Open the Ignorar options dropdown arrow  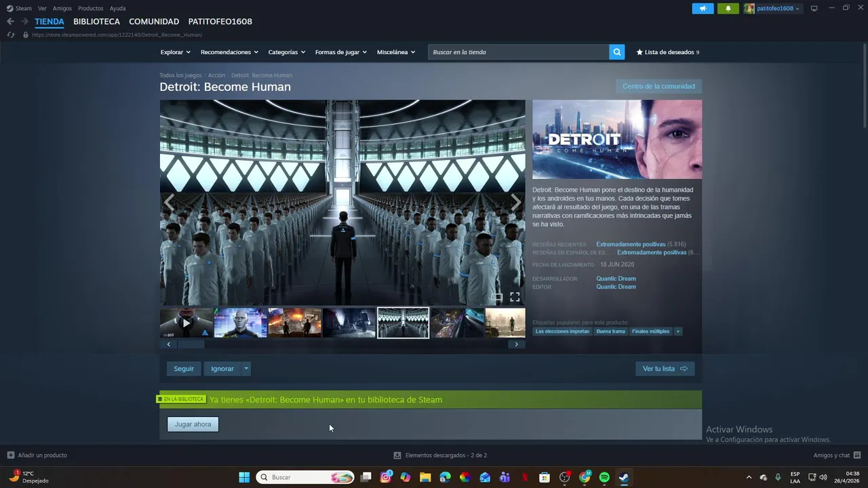246,369
